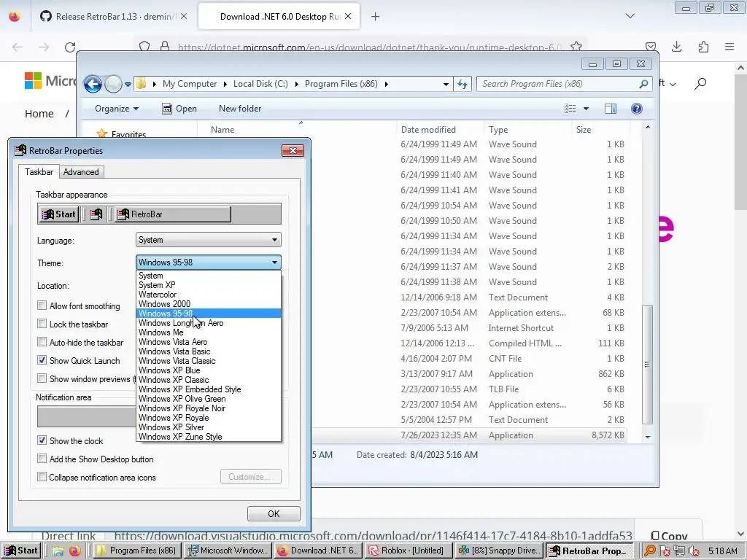Click Firefox page vertical scrollbar
Image resolution: width=747 pixels, height=560 pixels.
click(x=740, y=143)
